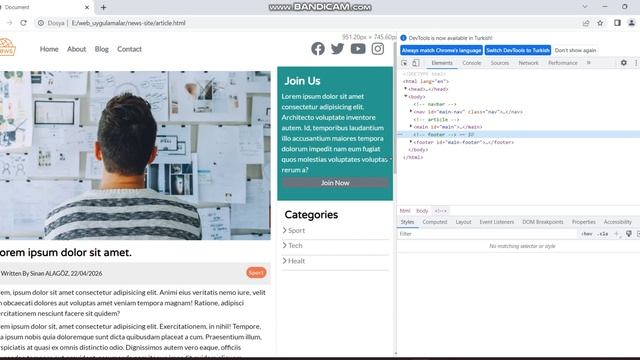Reload the page with the refresh icon
Image resolution: width=640 pixels, height=360 pixels.
[x=23, y=23]
